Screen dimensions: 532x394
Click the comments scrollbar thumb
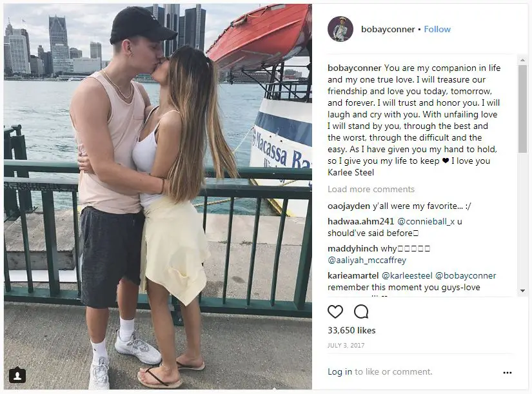pyautogui.click(x=522, y=108)
